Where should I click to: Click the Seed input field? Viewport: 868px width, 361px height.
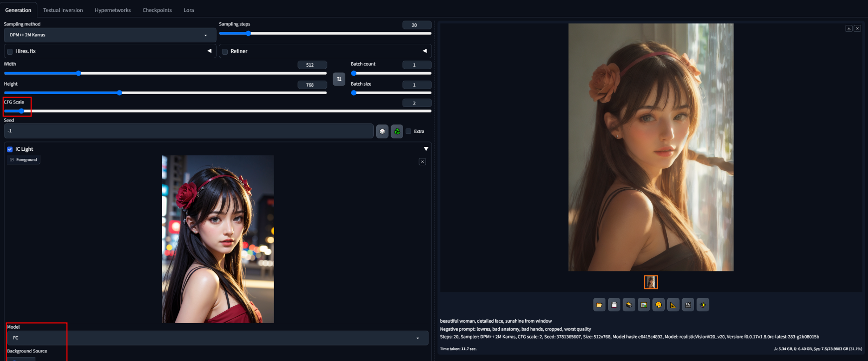pyautogui.click(x=189, y=131)
